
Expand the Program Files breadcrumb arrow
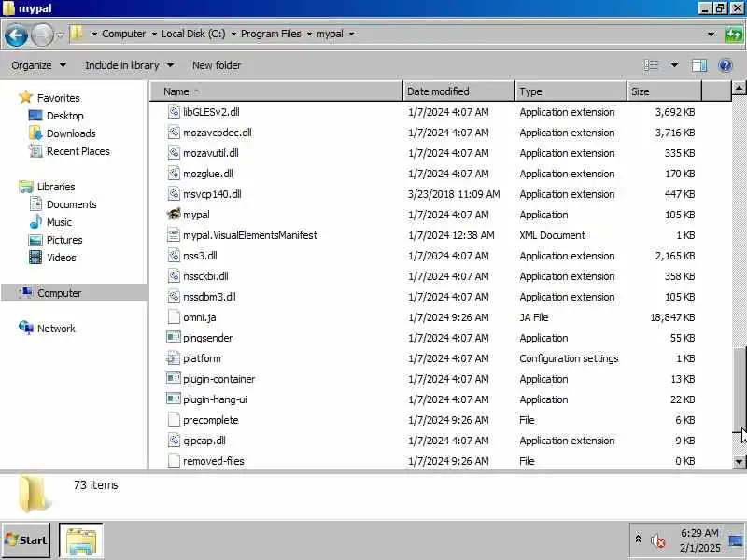coord(309,34)
